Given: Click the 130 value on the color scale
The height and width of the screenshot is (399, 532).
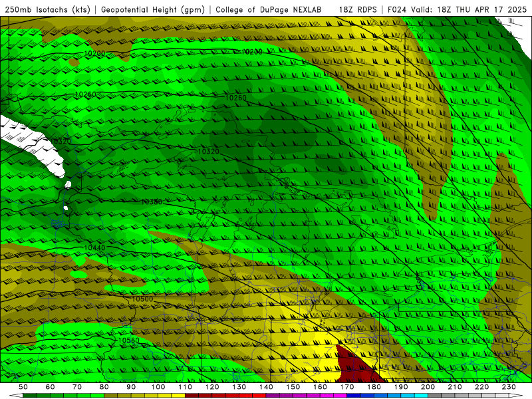Looking at the screenshot, I should point(239,387).
